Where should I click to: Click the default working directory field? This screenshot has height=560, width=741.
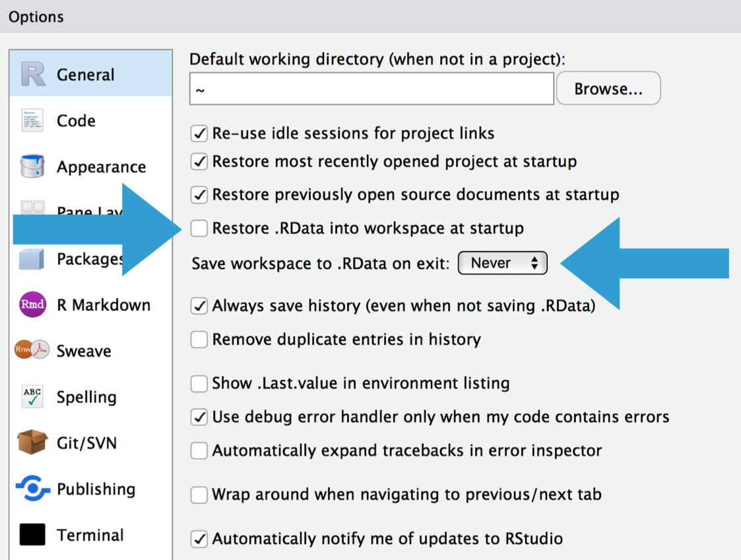pyautogui.click(x=372, y=88)
